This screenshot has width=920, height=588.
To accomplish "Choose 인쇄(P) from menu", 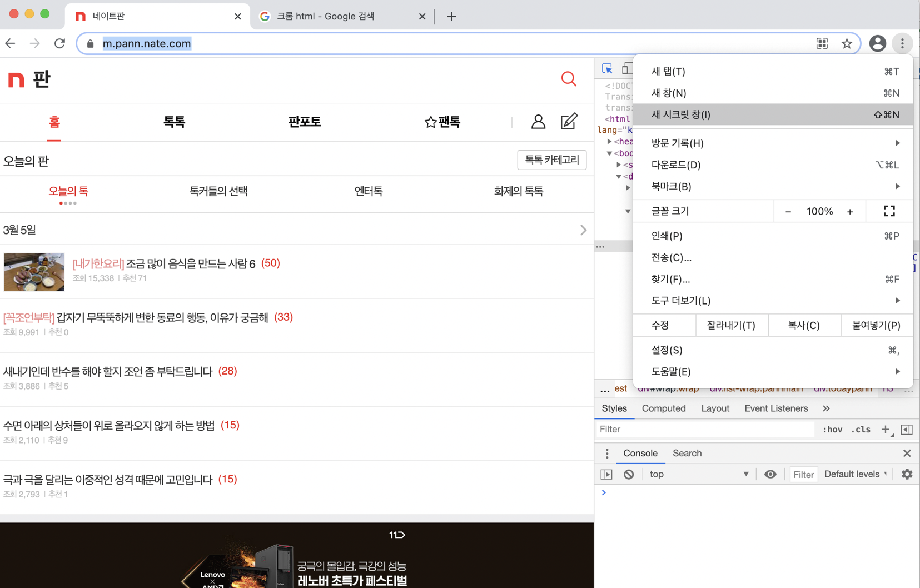I will click(x=773, y=236).
